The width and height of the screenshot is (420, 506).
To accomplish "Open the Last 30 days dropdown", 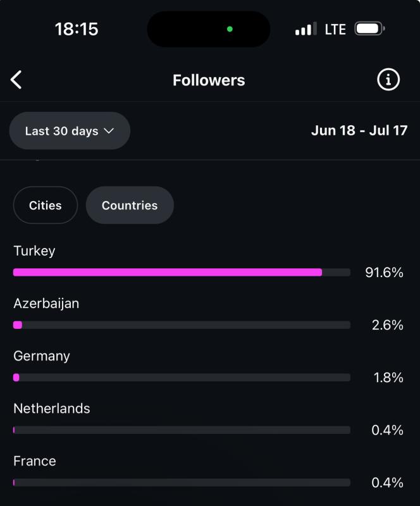I will pos(70,131).
